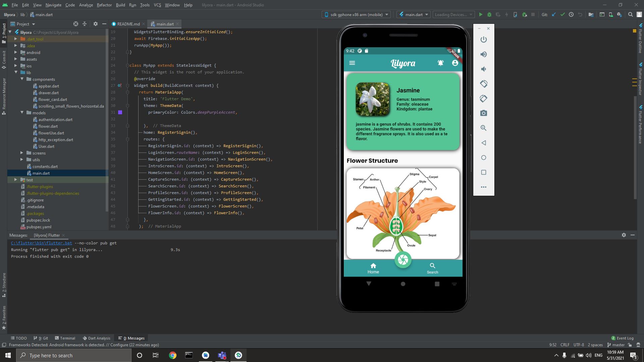
Task: Click deepPurpleAccent color swatch in gutter
Action: coord(120,112)
